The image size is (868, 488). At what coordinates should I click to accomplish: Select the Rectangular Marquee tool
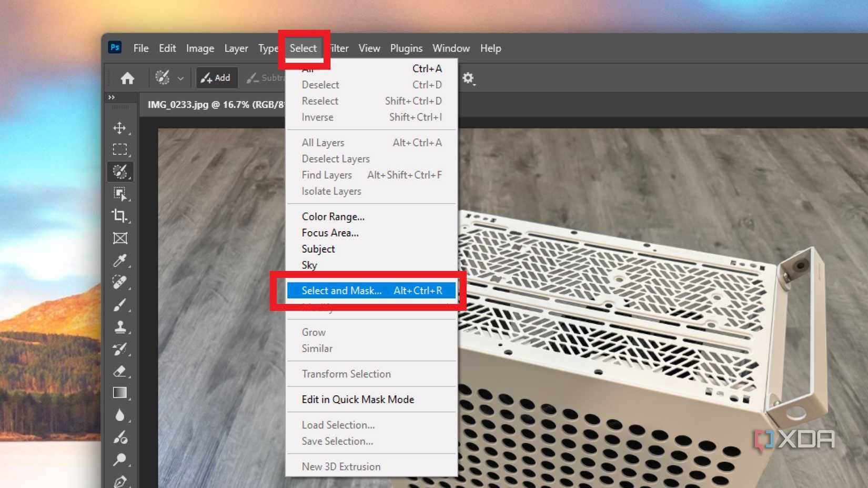(120, 150)
